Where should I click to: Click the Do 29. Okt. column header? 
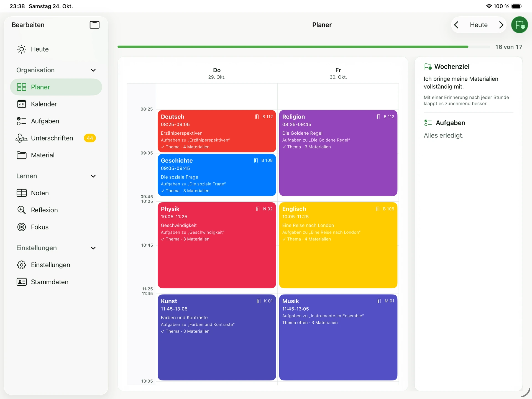pos(217,73)
